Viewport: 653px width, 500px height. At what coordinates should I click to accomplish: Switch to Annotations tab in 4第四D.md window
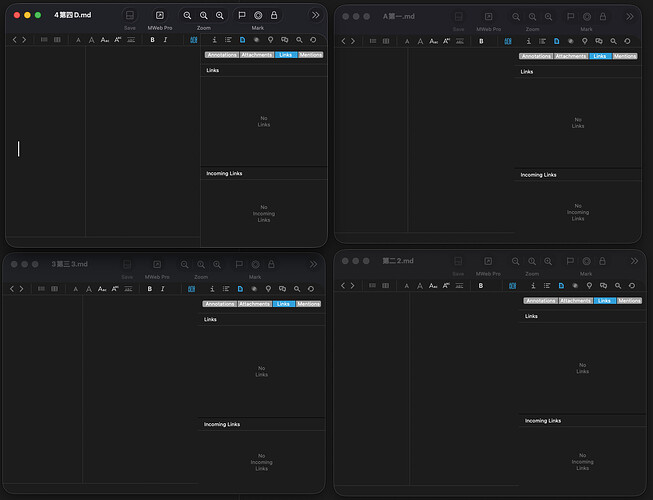(x=221, y=55)
